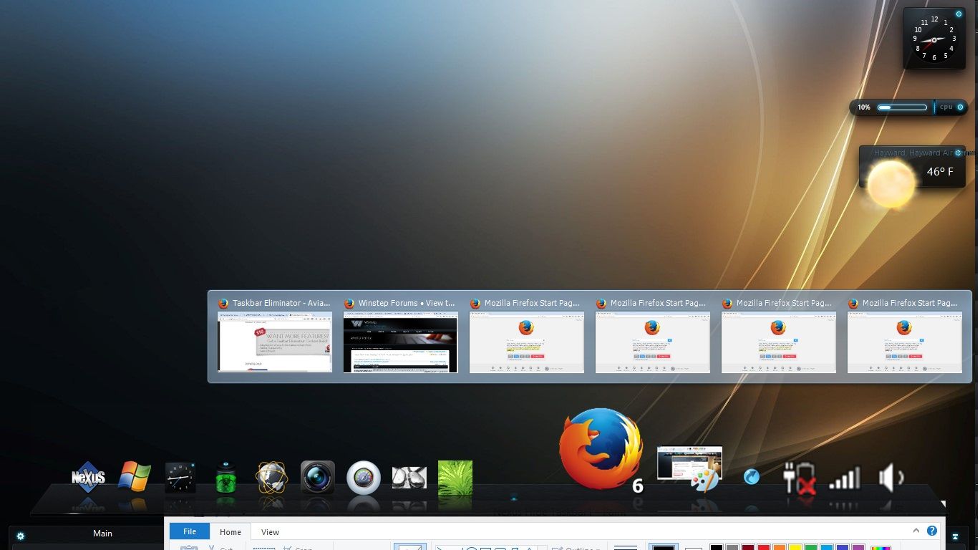Click the speaker volume icon in dock
Image resolution: width=980 pixels, height=550 pixels.
[890, 478]
